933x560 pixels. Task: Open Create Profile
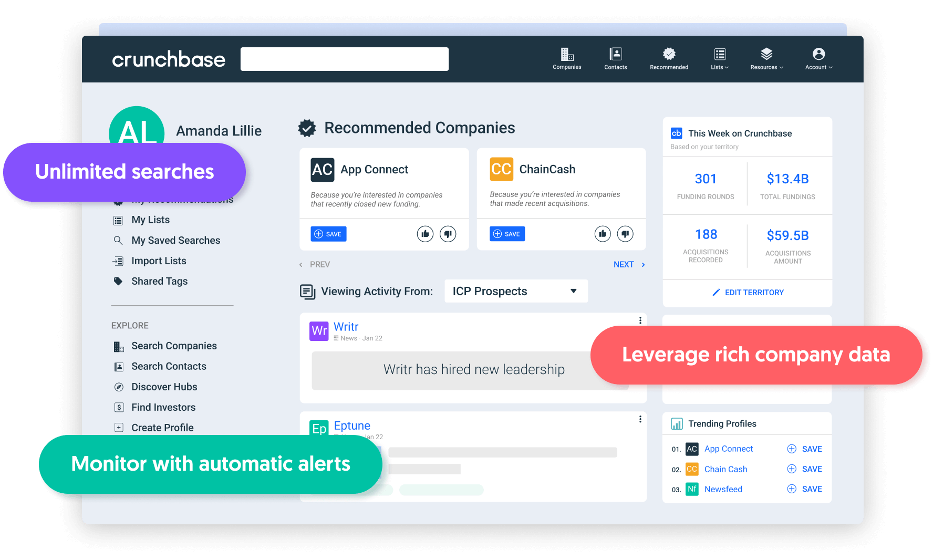pyautogui.click(x=162, y=428)
